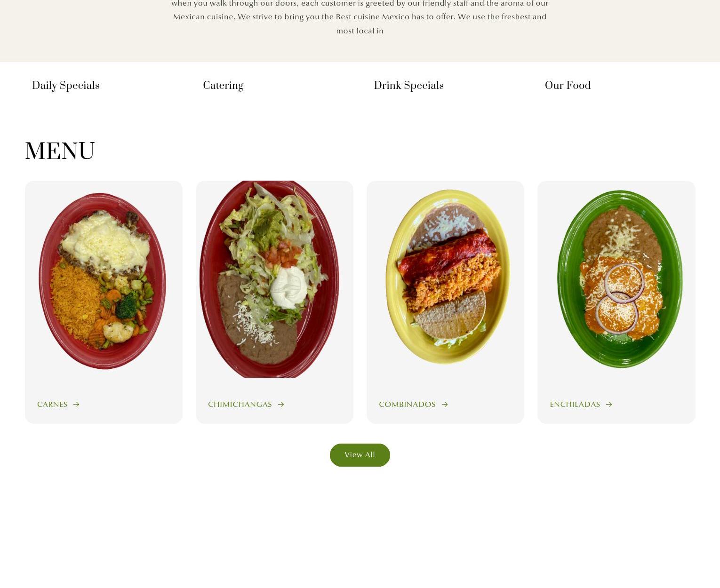
Task: Click the MENU heading
Action: 60,152
